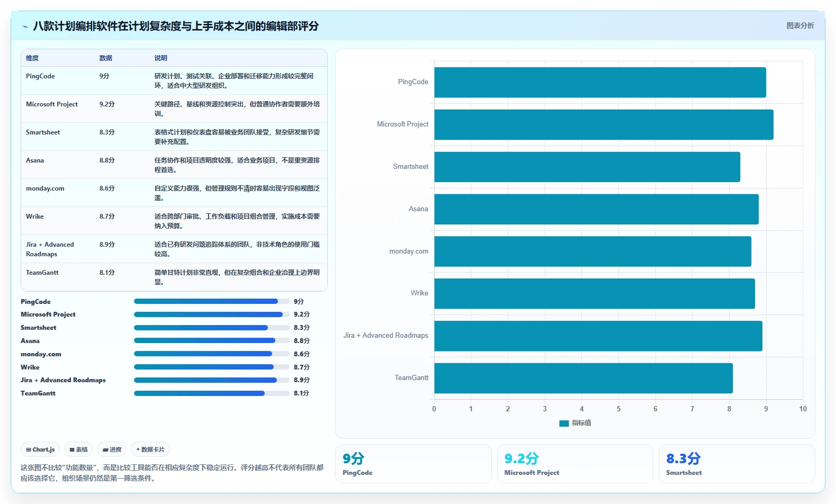Click PingCode description starting 研发计划

pos(234,81)
